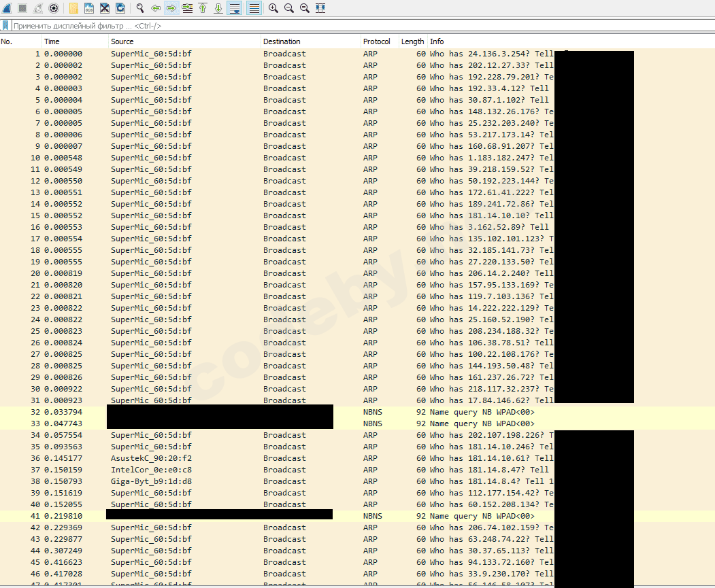This screenshot has height=588, width=715.
Task: Select packet asking who has 94.133.72.160
Action: [358, 562]
